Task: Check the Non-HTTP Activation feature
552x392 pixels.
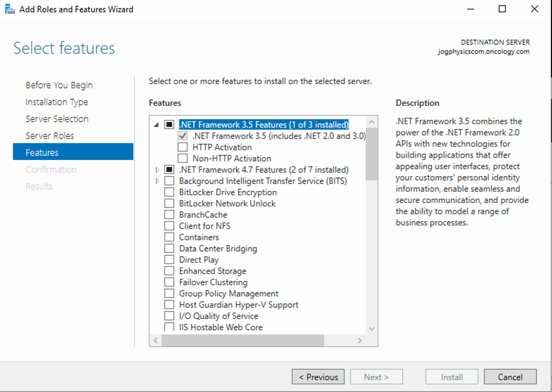Action: 182,158
